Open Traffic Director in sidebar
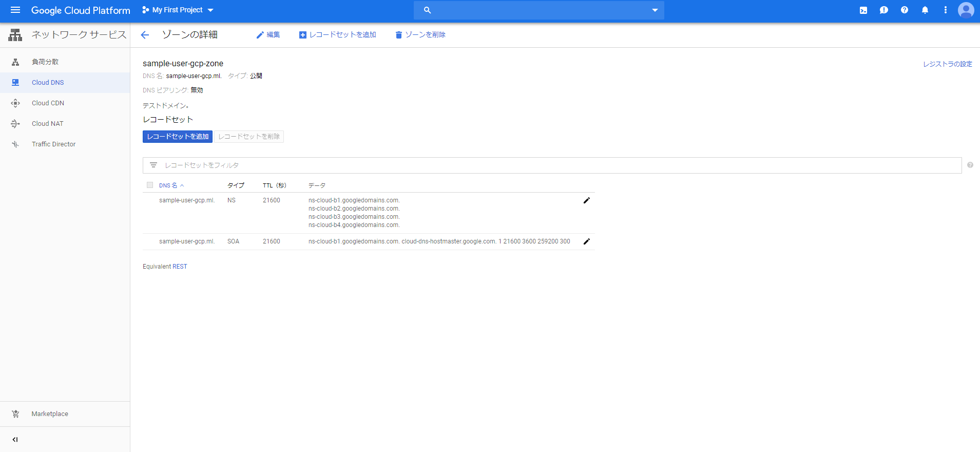The width and height of the screenshot is (980, 452). [65, 144]
